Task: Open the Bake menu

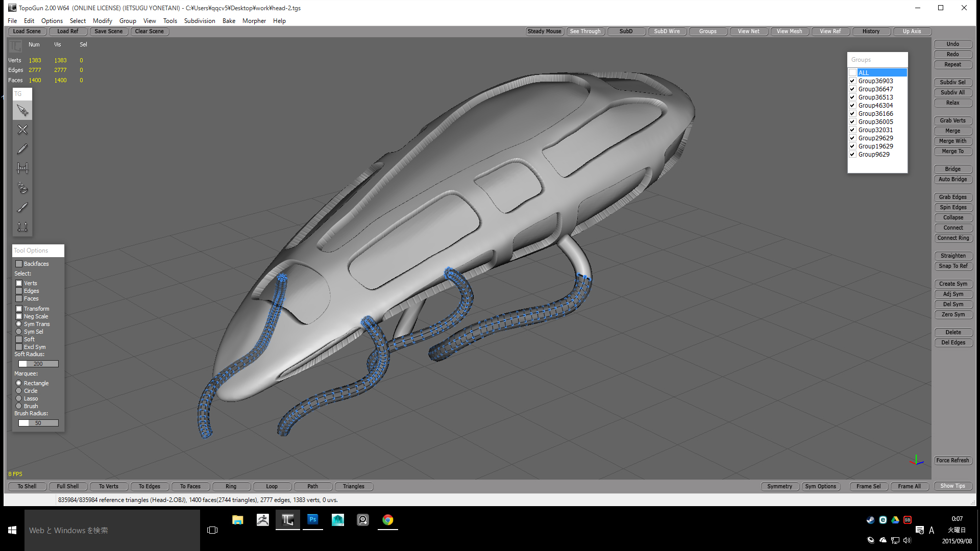Action: coord(229,21)
